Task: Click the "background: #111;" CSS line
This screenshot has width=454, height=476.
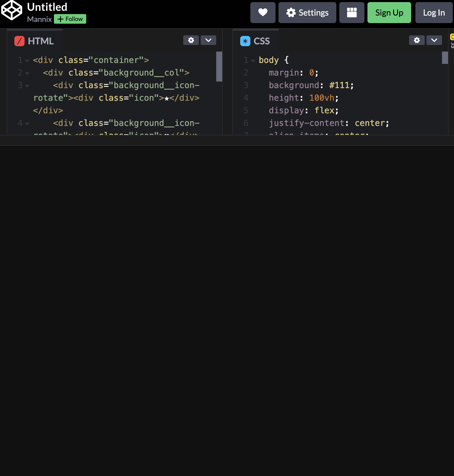Action: tap(311, 85)
